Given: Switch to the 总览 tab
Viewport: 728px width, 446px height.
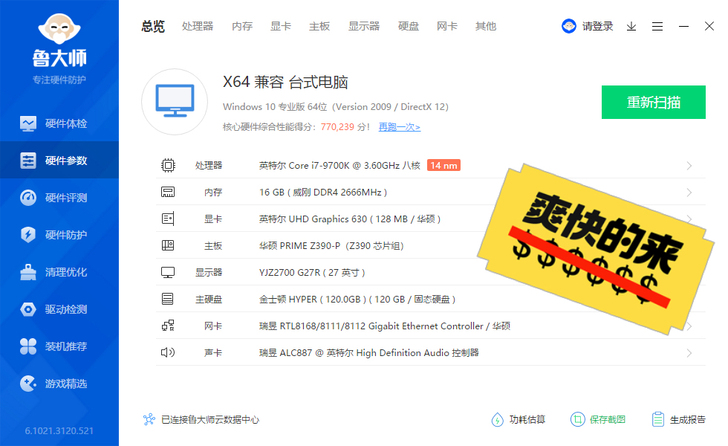Looking at the screenshot, I should pyautogui.click(x=153, y=26).
